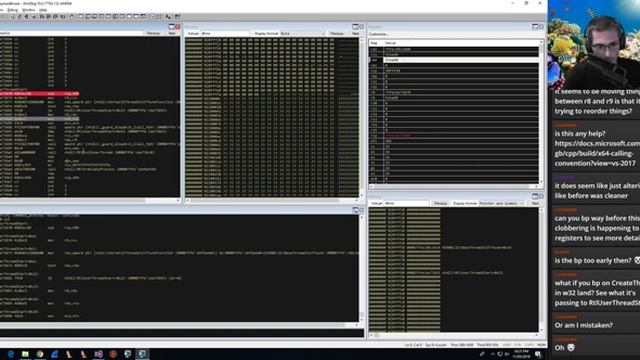Image resolution: width=640 pixels, height=360 pixels.
Task: Select the red highlighted breakpoint line in Disassembly
Action: [40, 94]
